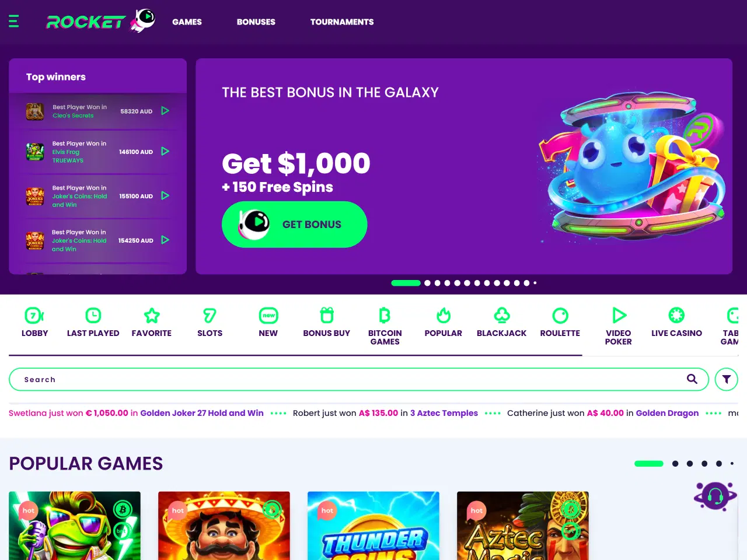Select second Popular Games page dot
The width and height of the screenshot is (747, 560).
coord(675,464)
